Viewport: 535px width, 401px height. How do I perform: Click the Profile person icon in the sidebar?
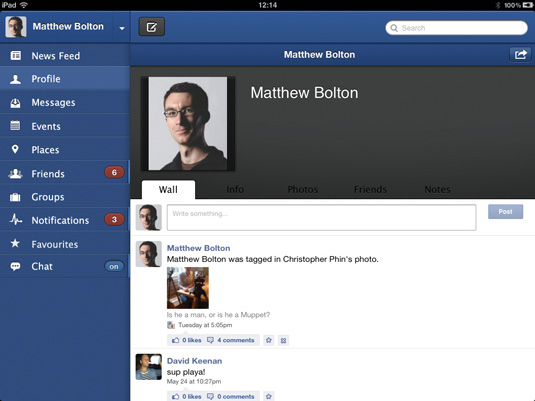pos(15,79)
